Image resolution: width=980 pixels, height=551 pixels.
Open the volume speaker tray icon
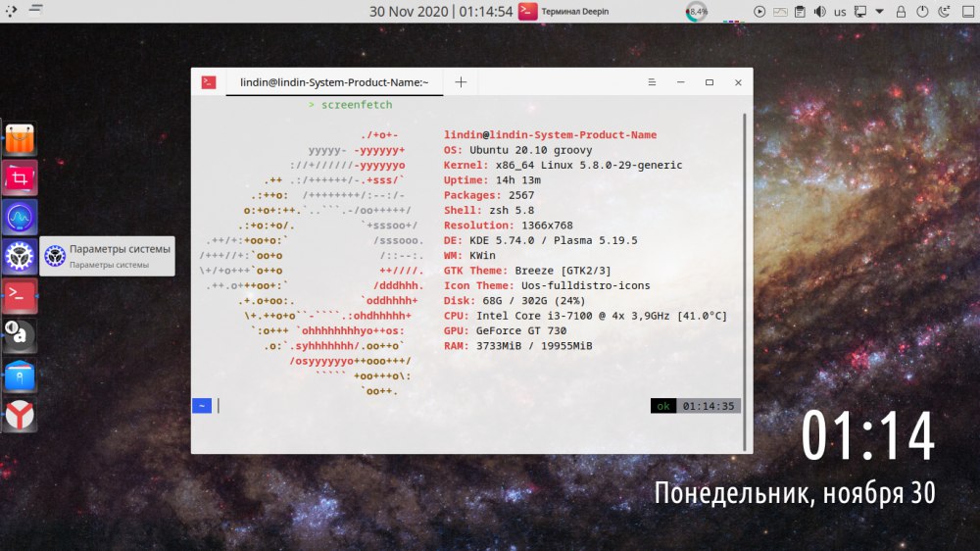820,11
